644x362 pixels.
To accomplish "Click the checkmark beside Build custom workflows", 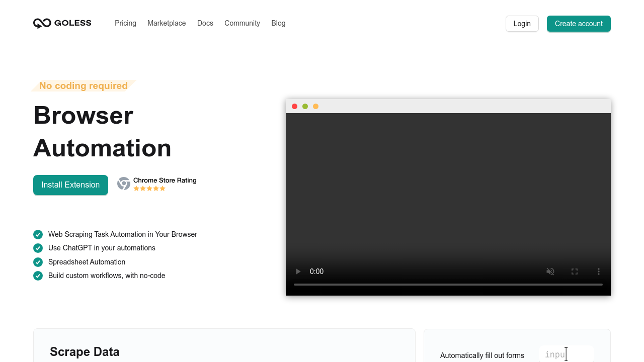I will [x=38, y=276].
